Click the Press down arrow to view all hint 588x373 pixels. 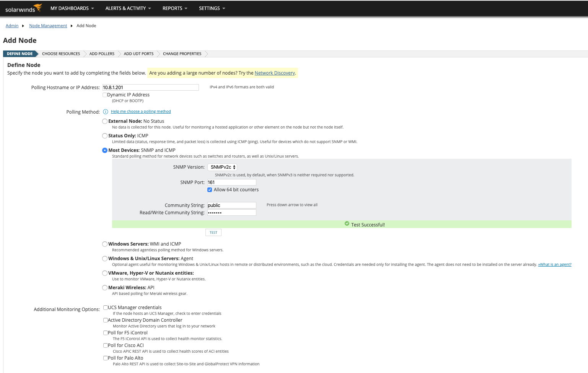click(292, 205)
